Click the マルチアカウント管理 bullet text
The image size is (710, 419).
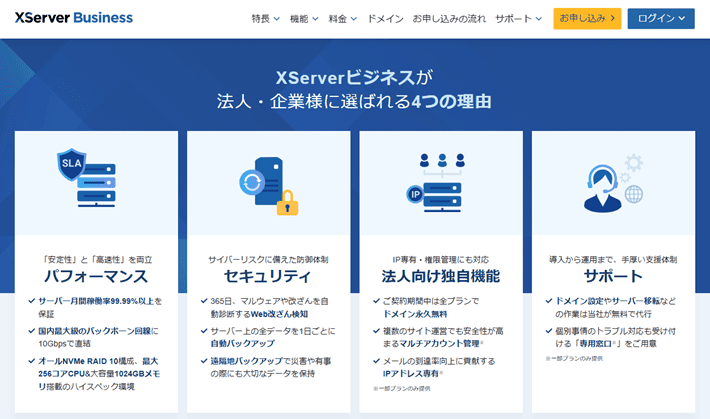(x=443, y=337)
